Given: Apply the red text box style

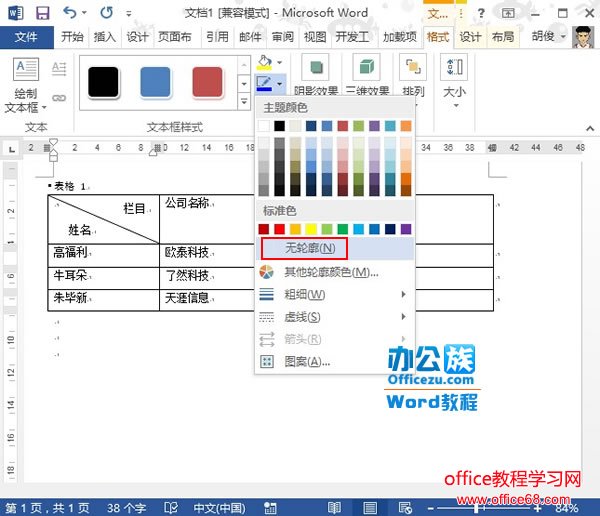Looking at the screenshot, I should pos(207,82).
